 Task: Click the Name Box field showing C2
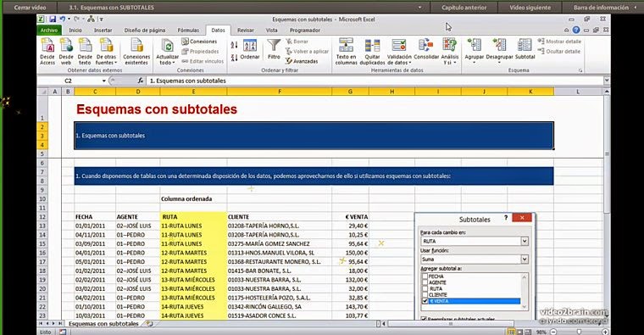(69, 81)
